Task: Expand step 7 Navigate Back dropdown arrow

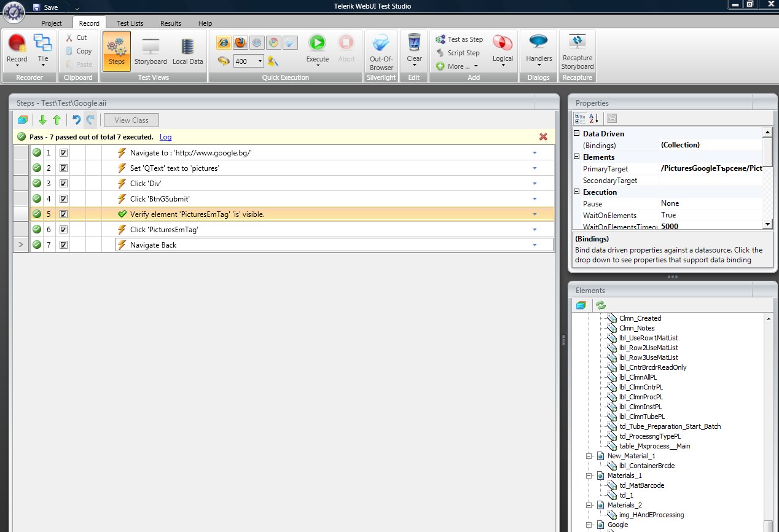Action: pyautogui.click(x=534, y=244)
